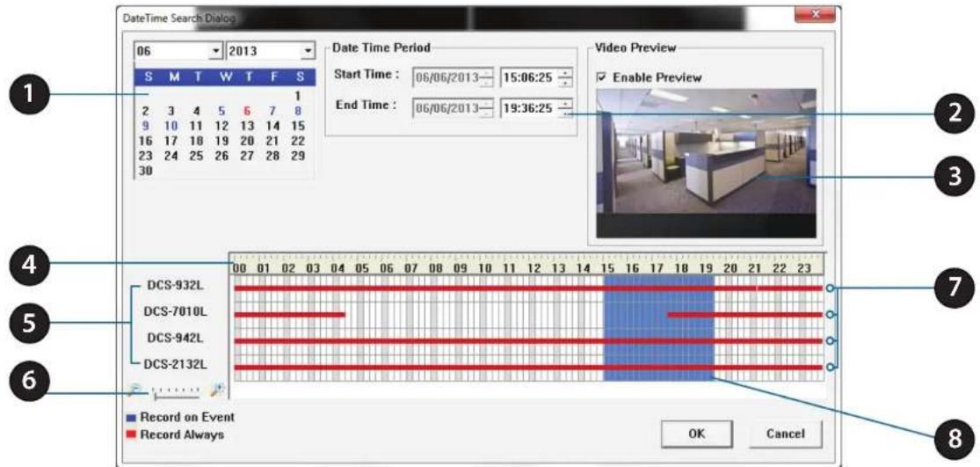The image size is (980, 467).
Task: Select day 1 in the calendar
Action: click(x=298, y=96)
